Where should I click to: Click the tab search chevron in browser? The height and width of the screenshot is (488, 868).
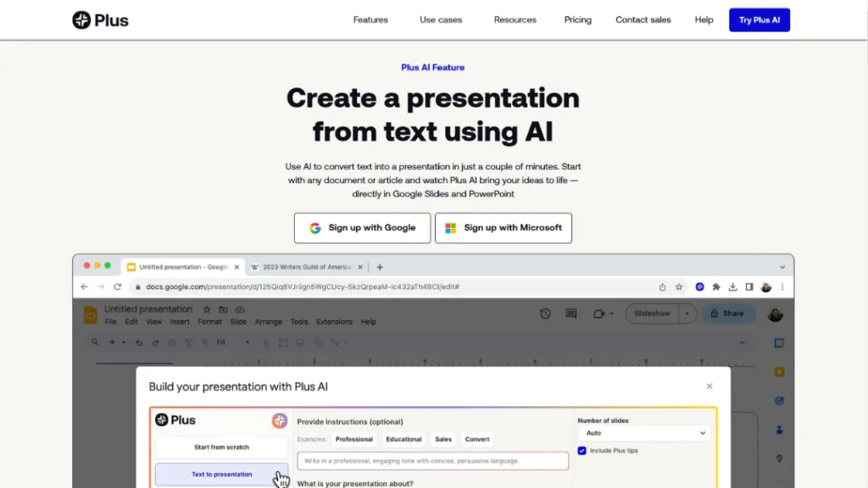[782, 267]
